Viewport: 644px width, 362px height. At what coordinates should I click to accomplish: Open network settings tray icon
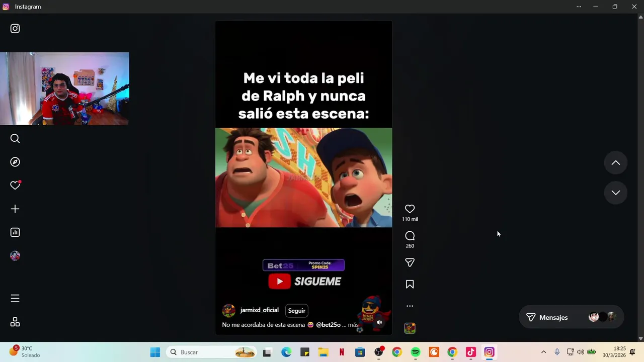coord(570,352)
